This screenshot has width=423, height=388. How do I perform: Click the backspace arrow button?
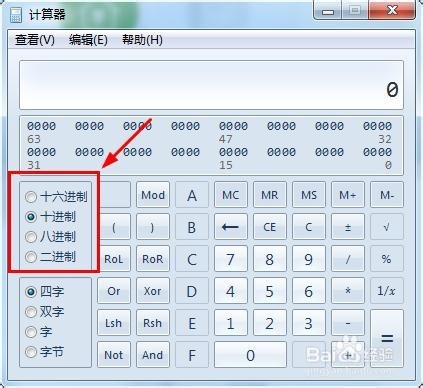click(x=231, y=227)
